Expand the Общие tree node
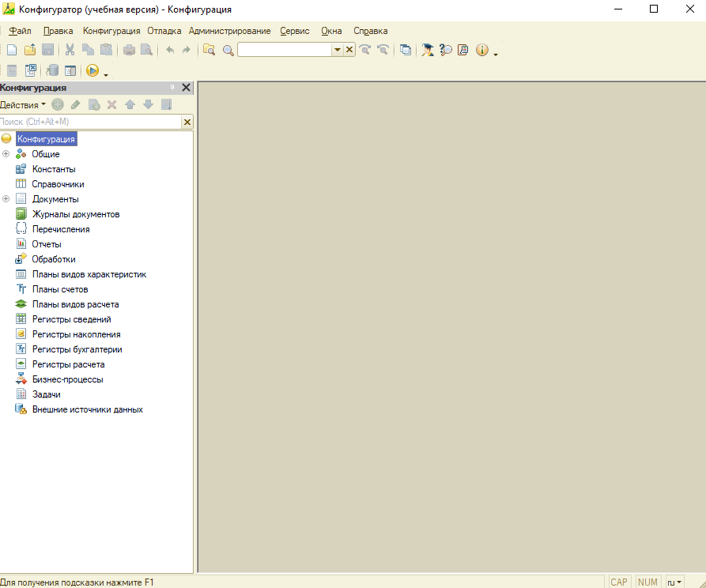Image resolution: width=706 pixels, height=588 pixels. pos(6,154)
